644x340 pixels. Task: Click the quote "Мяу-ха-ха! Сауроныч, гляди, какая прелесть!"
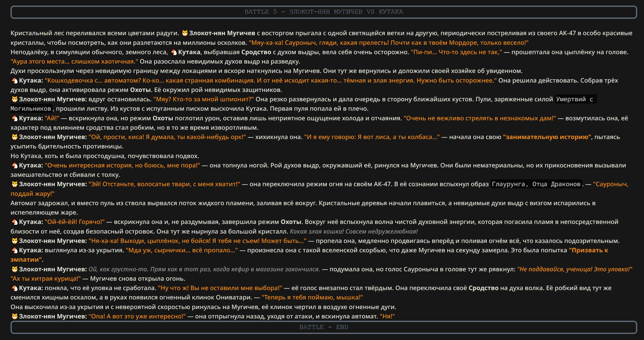[319, 42]
